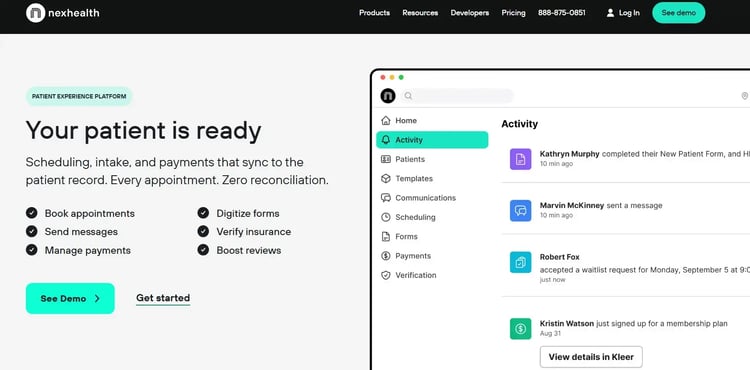Click the name Robert Fox
Screen dimensions: 750x370
point(560,257)
